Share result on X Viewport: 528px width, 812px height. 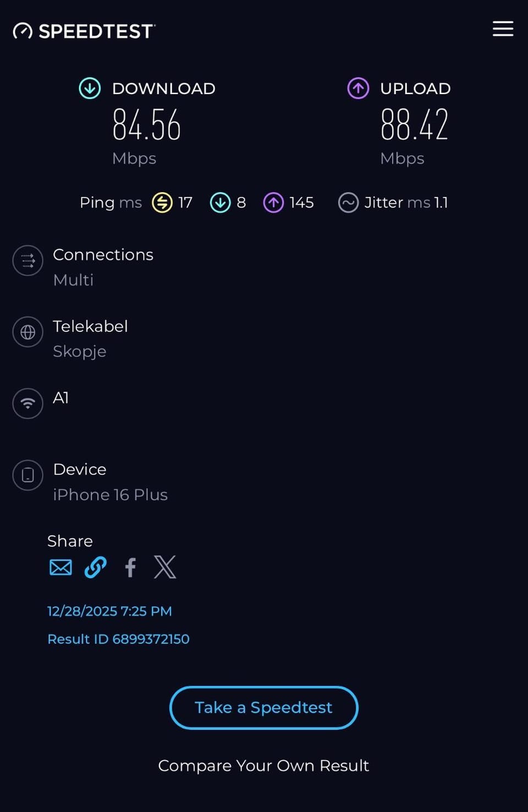pos(165,567)
